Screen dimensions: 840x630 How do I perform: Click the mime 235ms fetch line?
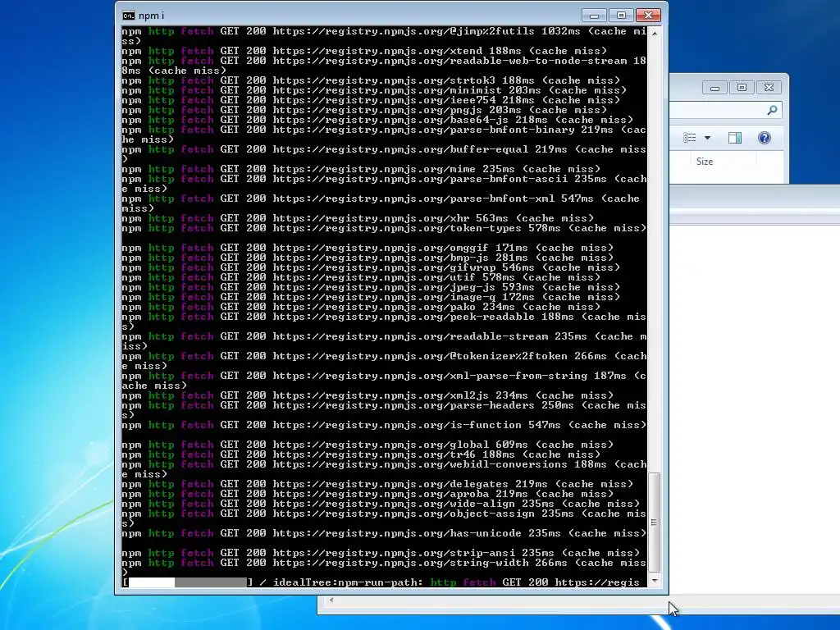pos(361,169)
